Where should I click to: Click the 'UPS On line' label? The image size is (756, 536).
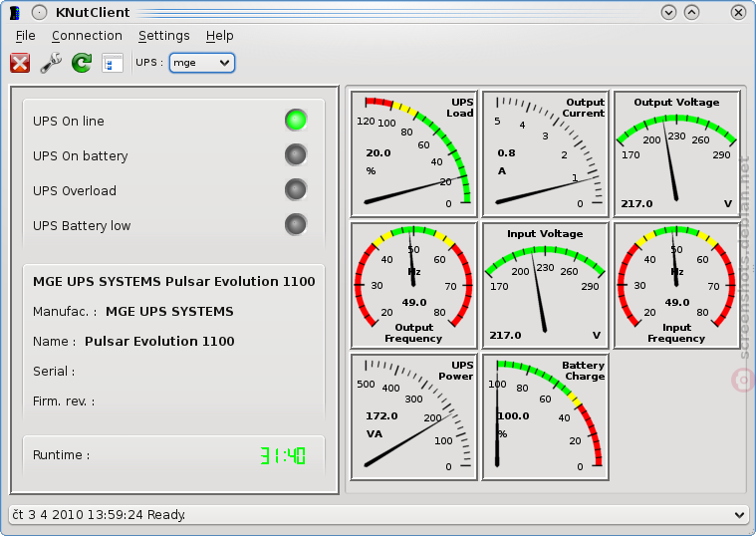coord(69,122)
